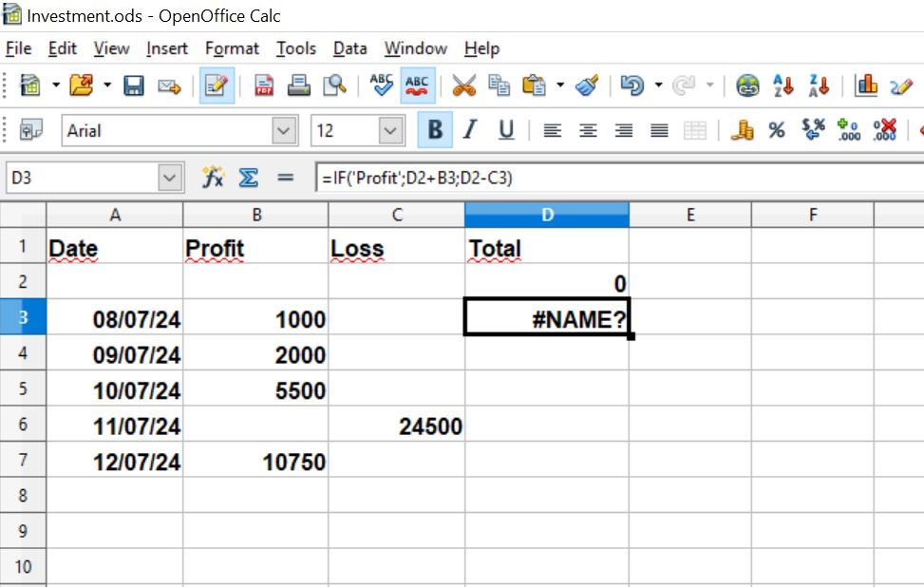Open a file with the Open folder icon
This screenshot has height=587, width=924.
(x=82, y=85)
